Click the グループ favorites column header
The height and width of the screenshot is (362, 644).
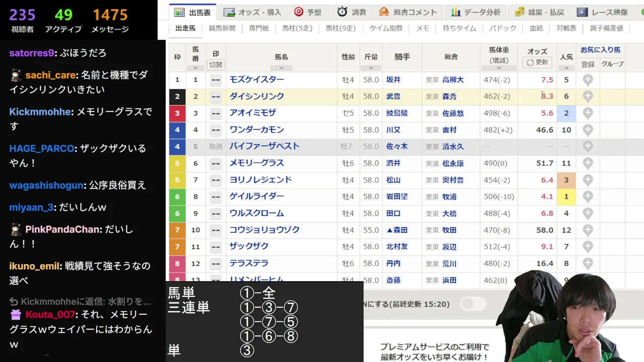pos(612,64)
